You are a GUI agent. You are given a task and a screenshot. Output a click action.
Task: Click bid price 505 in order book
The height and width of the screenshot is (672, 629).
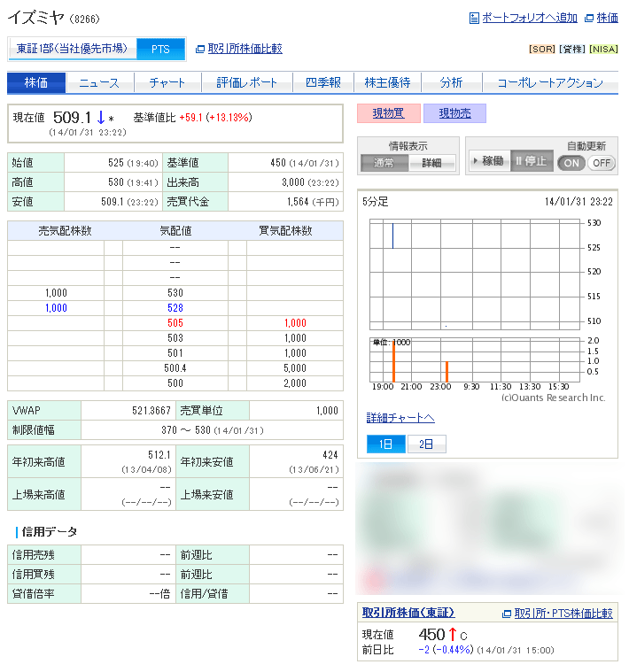(175, 323)
